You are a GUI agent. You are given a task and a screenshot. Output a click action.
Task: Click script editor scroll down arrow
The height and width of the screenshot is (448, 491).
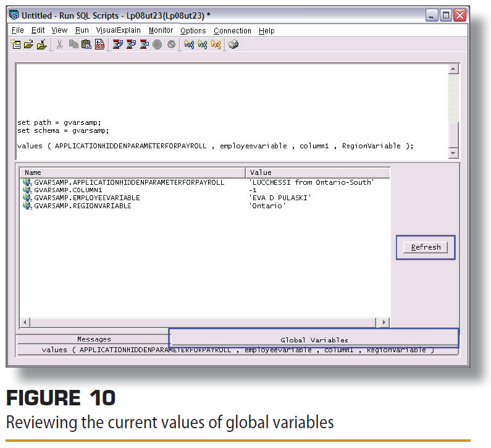pyautogui.click(x=453, y=153)
